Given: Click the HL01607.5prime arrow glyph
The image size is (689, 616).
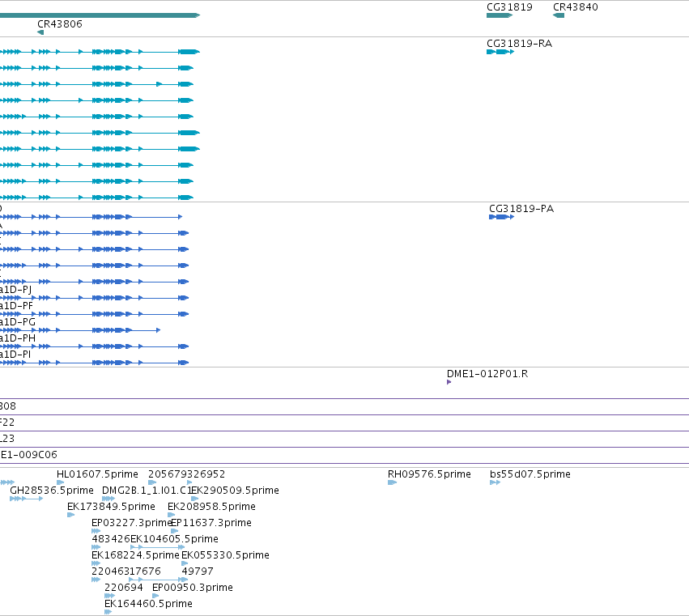Looking at the screenshot, I should point(60,482).
